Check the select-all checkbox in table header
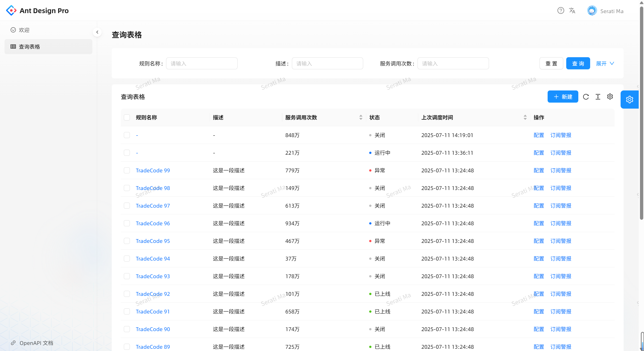Viewport: 644px width, 351px height. pyautogui.click(x=127, y=117)
